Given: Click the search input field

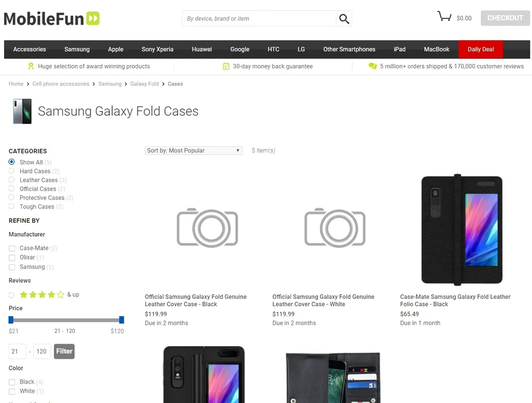Looking at the screenshot, I should tap(259, 18).
